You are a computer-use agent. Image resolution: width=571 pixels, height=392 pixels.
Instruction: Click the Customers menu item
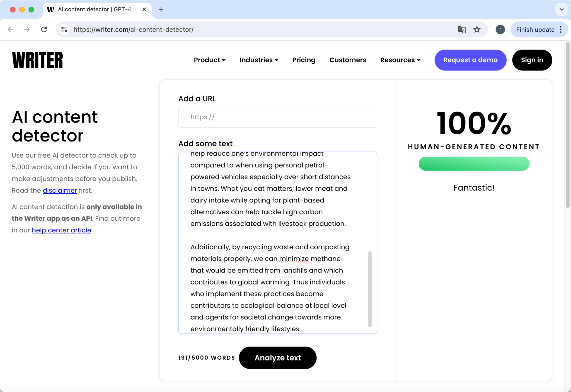pos(348,60)
